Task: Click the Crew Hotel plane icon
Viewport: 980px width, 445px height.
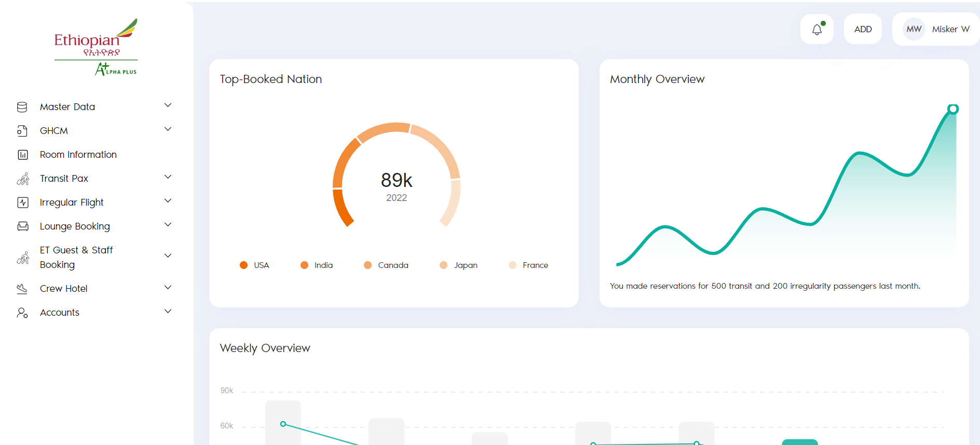Action: click(22, 289)
